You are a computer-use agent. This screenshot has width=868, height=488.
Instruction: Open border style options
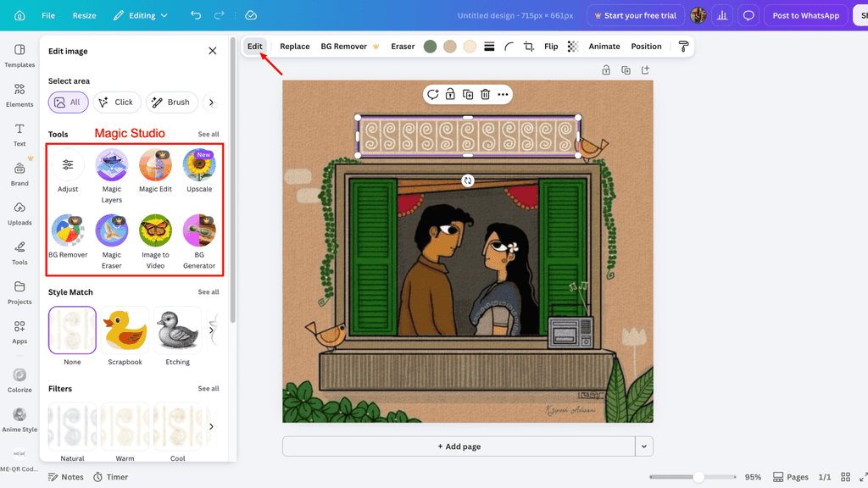(x=489, y=47)
